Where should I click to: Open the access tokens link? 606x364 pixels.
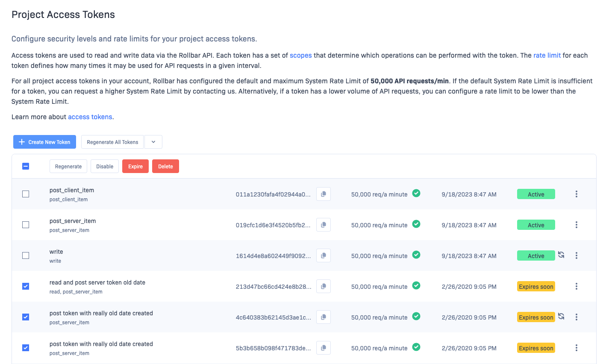coord(90,117)
